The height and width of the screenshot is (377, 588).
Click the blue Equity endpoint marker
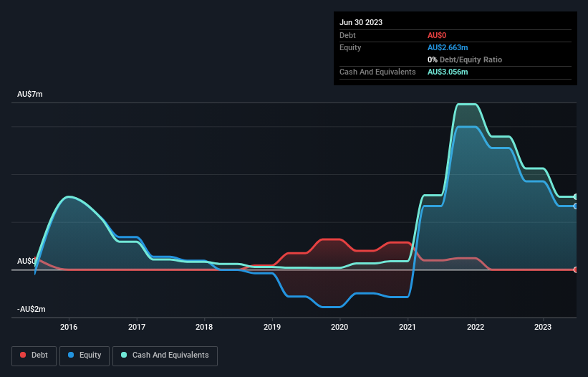click(576, 206)
